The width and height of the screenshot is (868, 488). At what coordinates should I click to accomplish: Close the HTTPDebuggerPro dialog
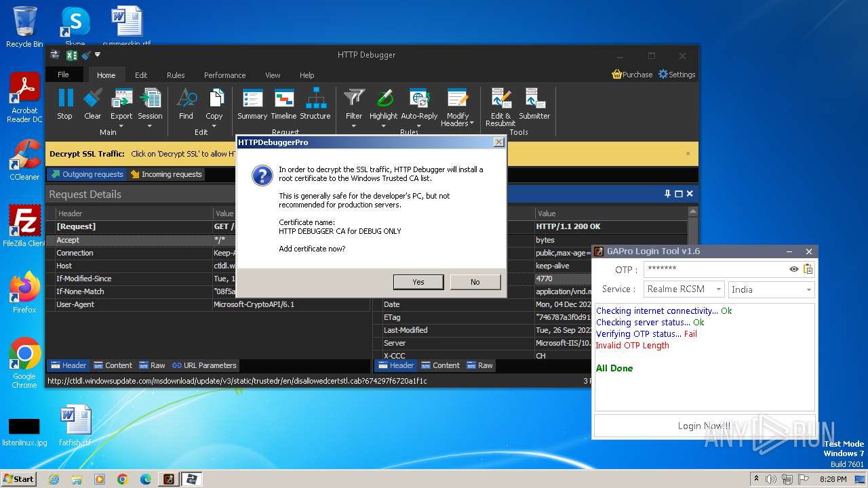click(499, 142)
